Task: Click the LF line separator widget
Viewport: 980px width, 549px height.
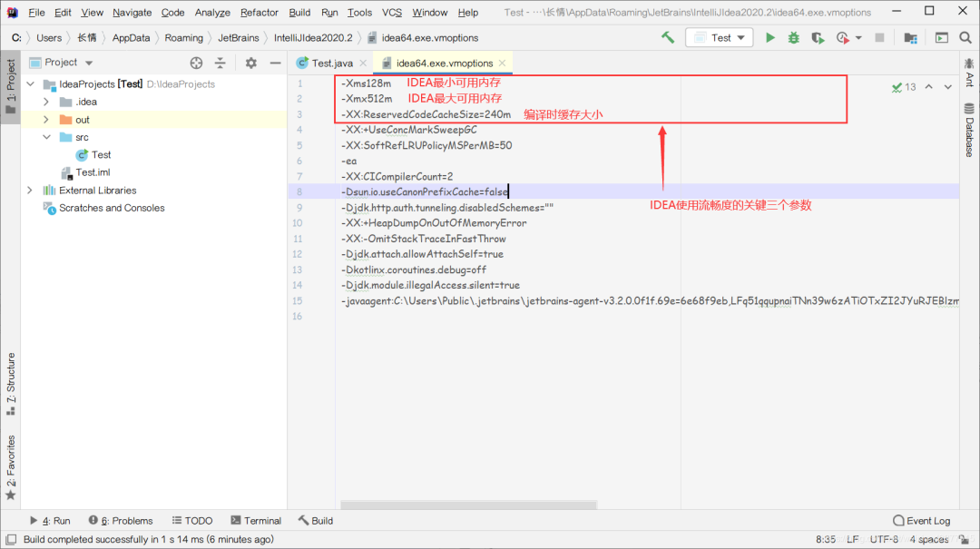Action: 852,539
